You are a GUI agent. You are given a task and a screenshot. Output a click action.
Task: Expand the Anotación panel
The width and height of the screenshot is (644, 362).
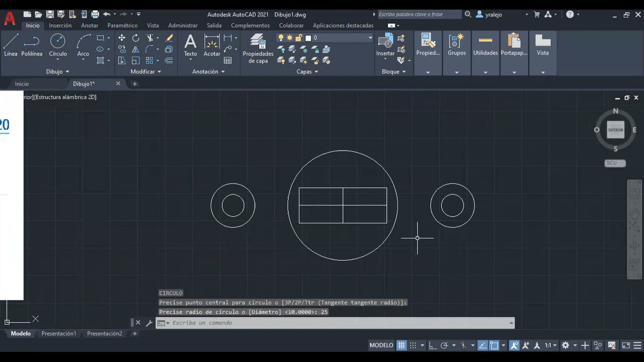click(208, 71)
